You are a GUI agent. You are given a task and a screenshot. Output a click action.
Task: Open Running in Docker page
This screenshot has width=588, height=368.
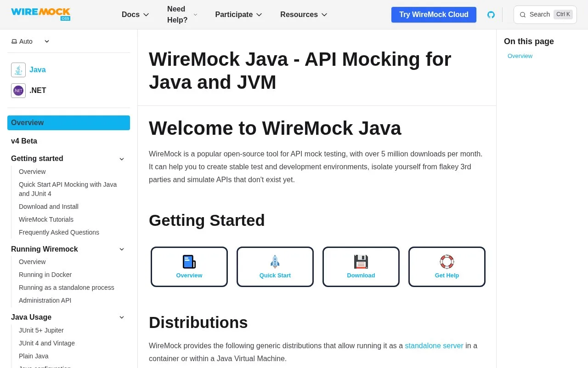click(x=45, y=275)
